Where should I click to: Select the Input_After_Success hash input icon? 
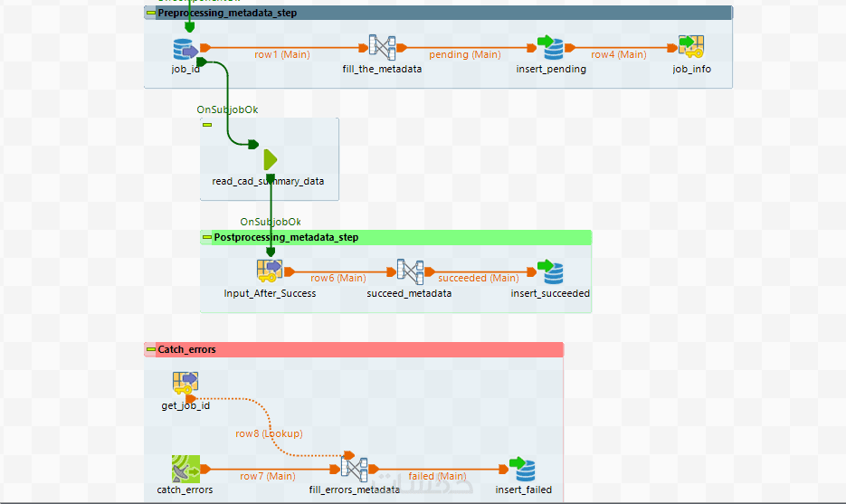click(270, 271)
